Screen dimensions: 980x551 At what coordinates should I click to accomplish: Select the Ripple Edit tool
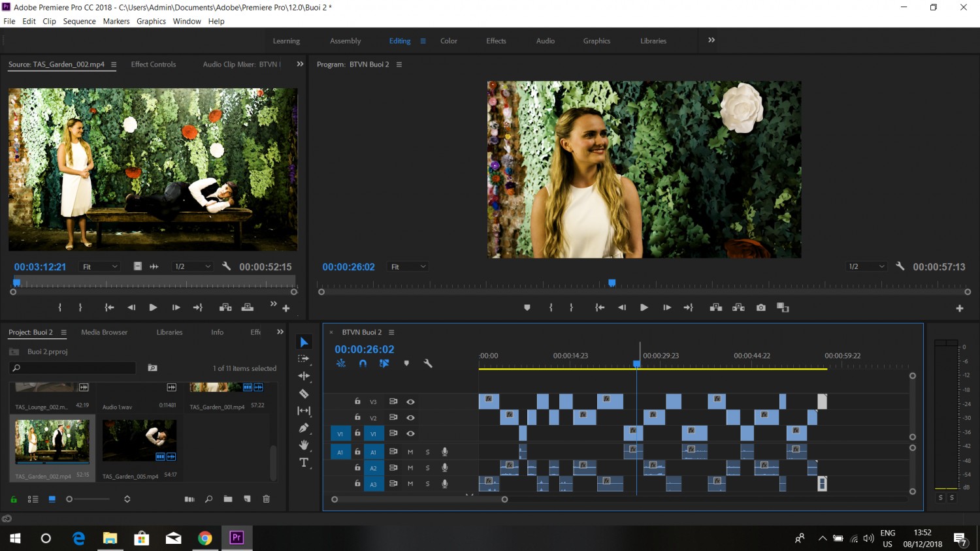pos(304,376)
